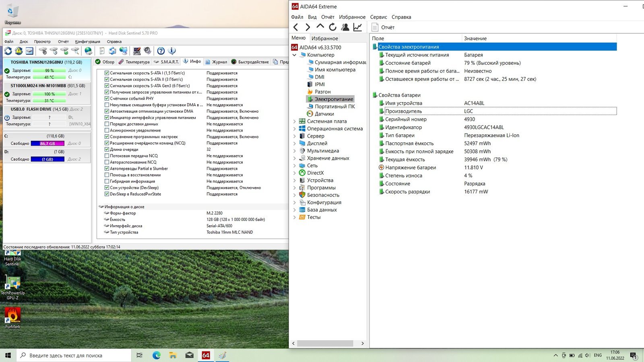644x362 pixels.
Task: Collapse the Компьютер tree node in AIDA64
Action: click(294, 55)
